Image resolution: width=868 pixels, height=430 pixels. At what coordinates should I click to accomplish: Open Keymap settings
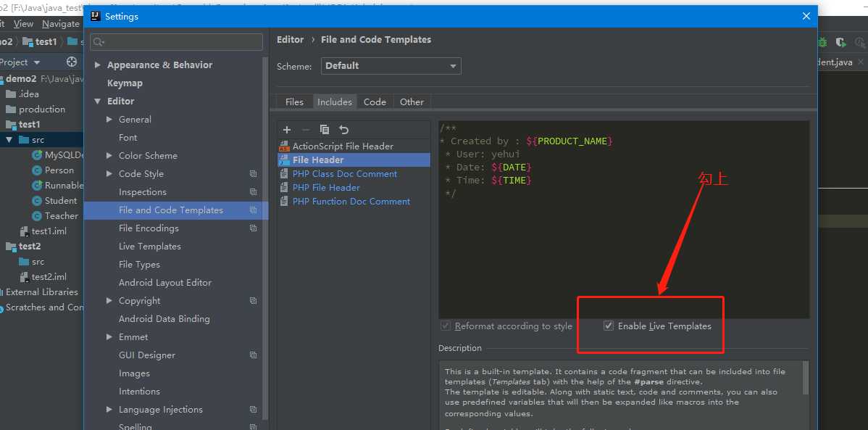(x=125, y=83)
